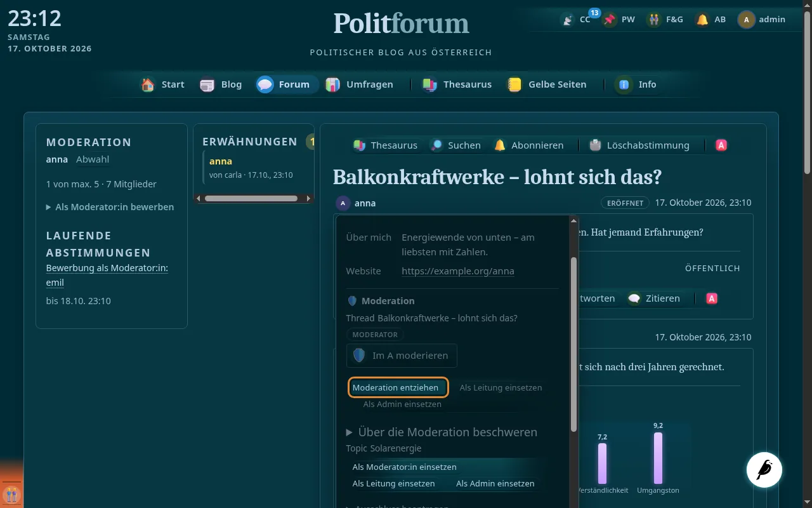Viewport: 812px width, 508px height.
Task: Click Als Leitung einsetzen for Topic Solarenergie
Action: pos(394,483)
